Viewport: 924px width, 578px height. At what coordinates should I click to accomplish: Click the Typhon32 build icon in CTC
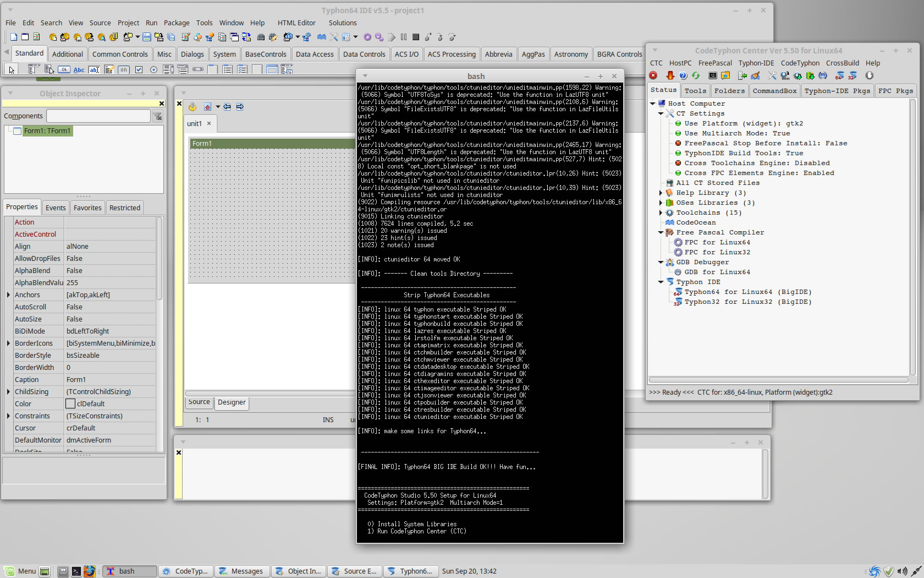853,75
